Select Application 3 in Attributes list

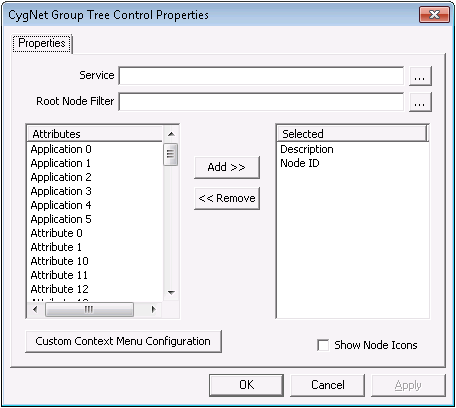click(61, 191)
